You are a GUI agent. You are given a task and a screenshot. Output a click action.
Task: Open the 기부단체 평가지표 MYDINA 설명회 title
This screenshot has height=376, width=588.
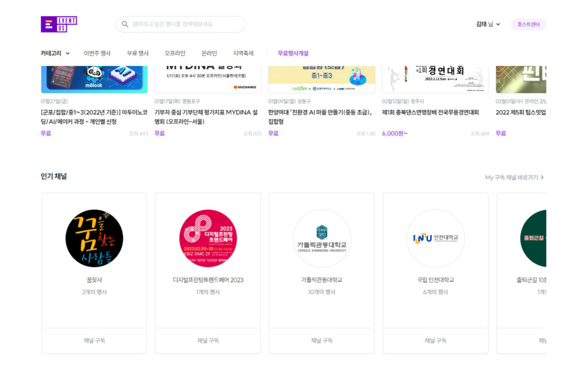tap(206, 117)
